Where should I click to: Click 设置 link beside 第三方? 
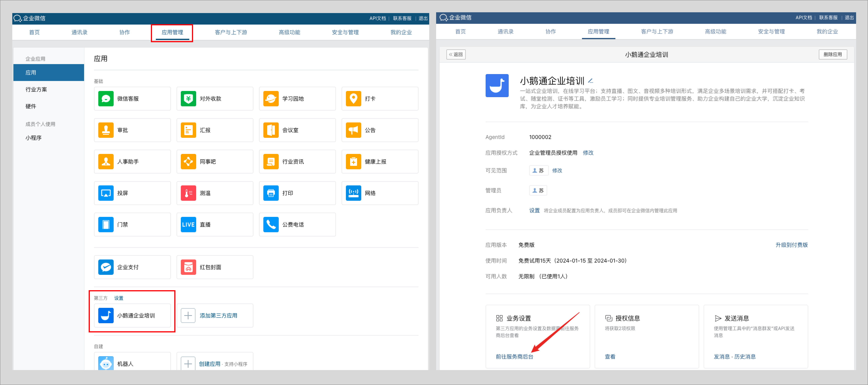(x=119, y=298)
